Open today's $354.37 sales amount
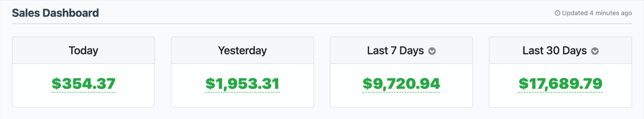This screenshot has width=644, height=119. [x=83, y=84]
